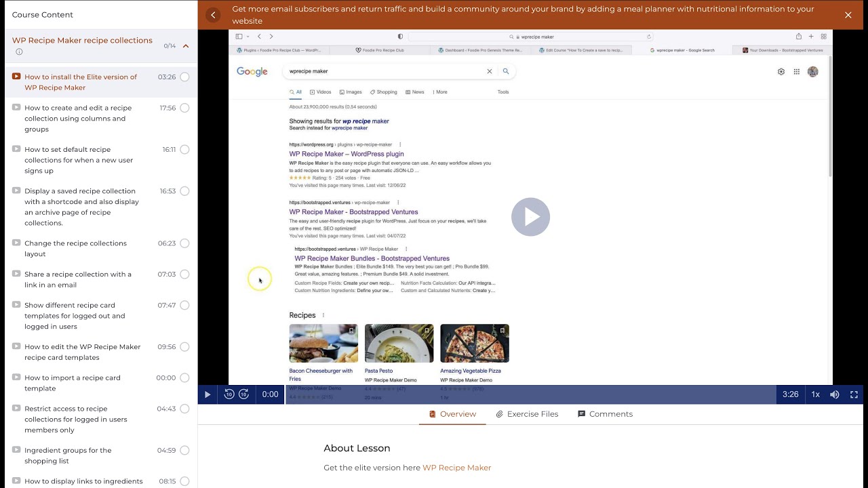Open the Overview tab

(452, 414)
